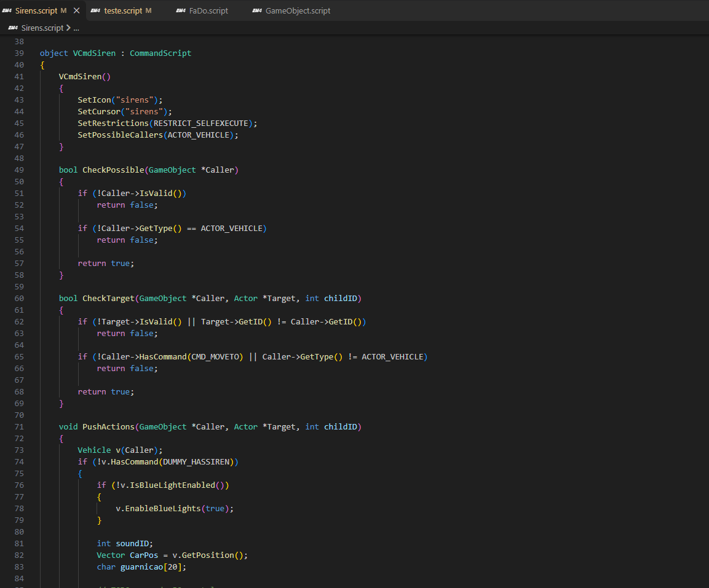Activate the Sirens.script editor tab
The width and height of the screenshot is (709, 588).
tap(36, 10)
